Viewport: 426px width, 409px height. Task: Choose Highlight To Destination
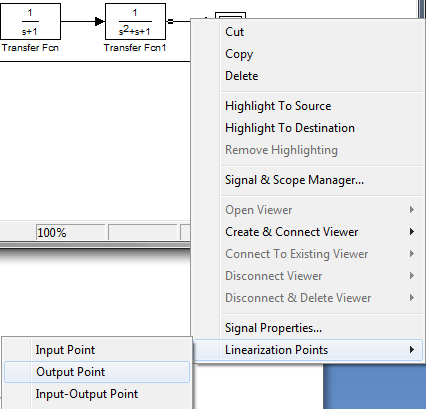tap(290, 128)
